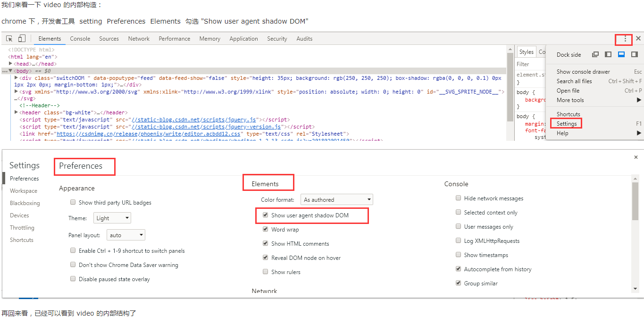Open the More tools submenu arrow
Image resolution: width=644 pixels, height=318 pixels.
pyautogui.click(x=639, y=100)
